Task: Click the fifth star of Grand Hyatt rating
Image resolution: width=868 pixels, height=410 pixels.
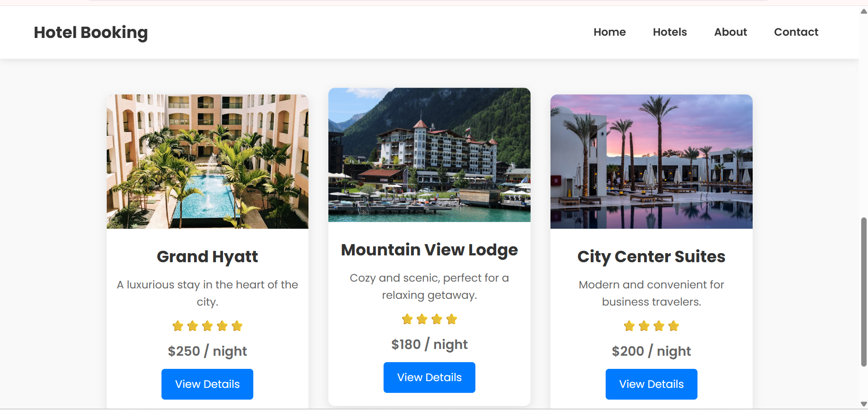Action: tap(237, 326)
